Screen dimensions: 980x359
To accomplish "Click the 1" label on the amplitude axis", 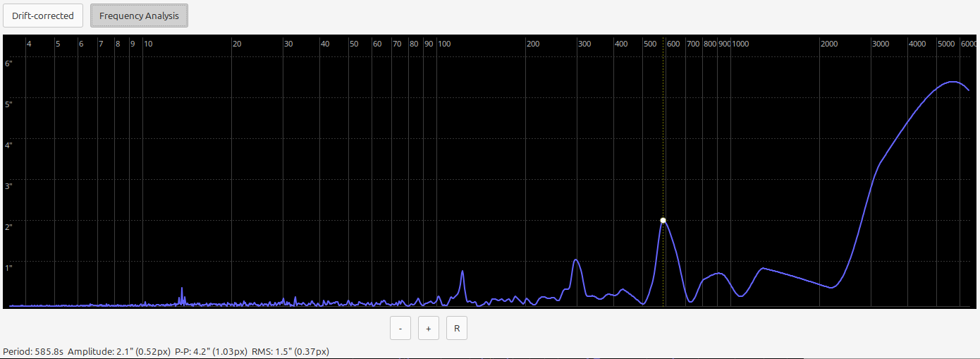I will pos(8,268).
